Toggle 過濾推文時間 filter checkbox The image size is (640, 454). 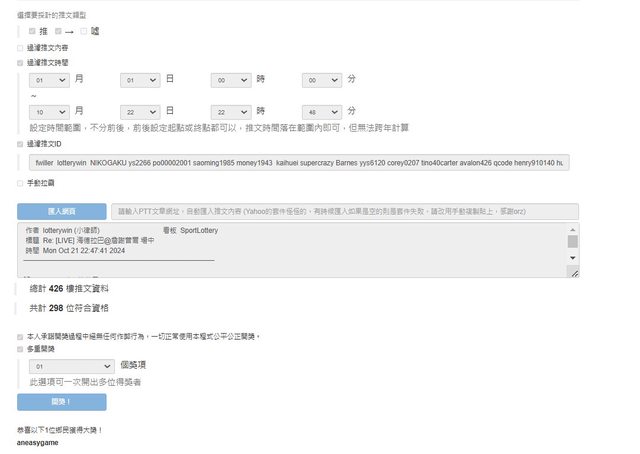(21, 62)
